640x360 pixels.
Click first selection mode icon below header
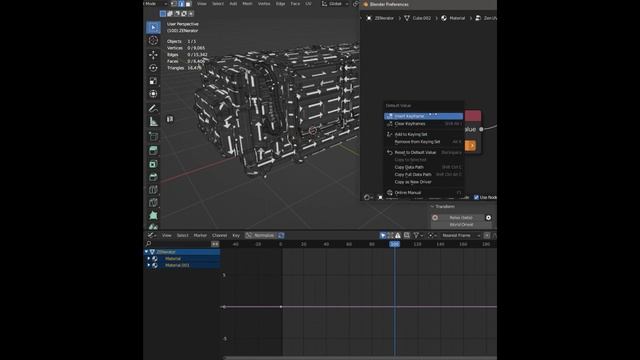[163, 13]
